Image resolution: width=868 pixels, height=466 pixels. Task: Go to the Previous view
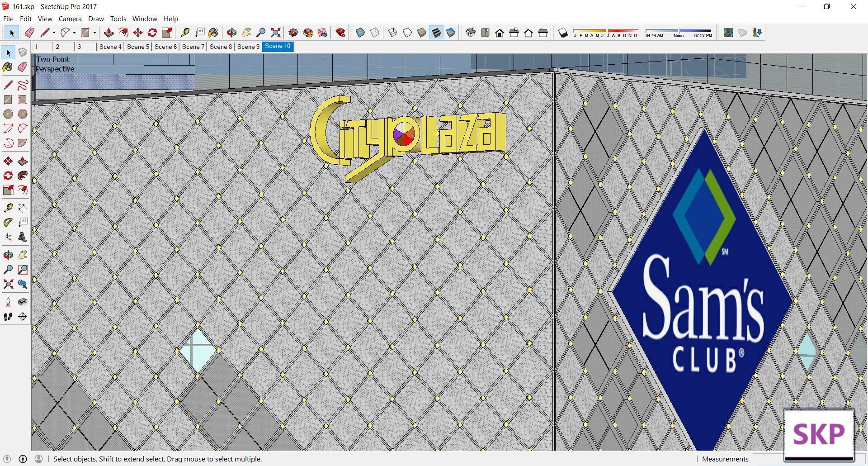pos(23,284)
